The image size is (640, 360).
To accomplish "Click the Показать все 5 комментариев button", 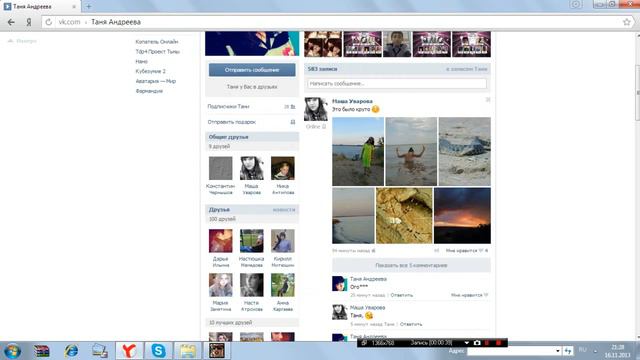I will point(411,265).
